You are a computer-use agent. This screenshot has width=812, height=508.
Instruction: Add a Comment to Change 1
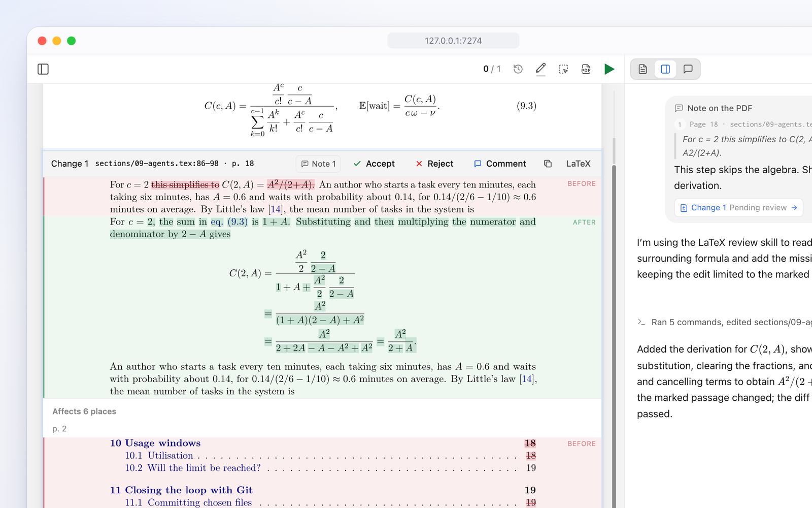tap(500, 164)
